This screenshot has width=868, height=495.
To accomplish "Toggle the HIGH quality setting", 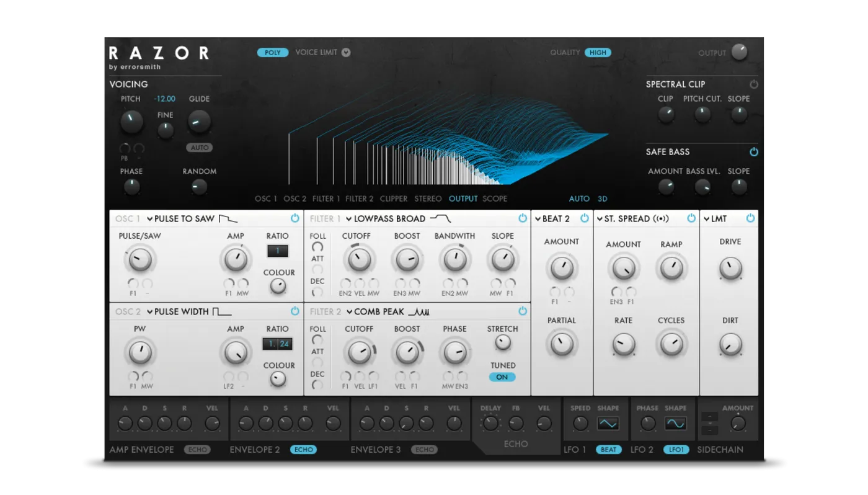I will pyautogui.click(x=598, y=53).
